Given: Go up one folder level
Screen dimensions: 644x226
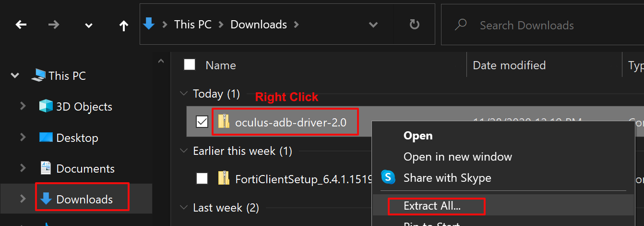Looking at the screenshot, I should 124,25.
